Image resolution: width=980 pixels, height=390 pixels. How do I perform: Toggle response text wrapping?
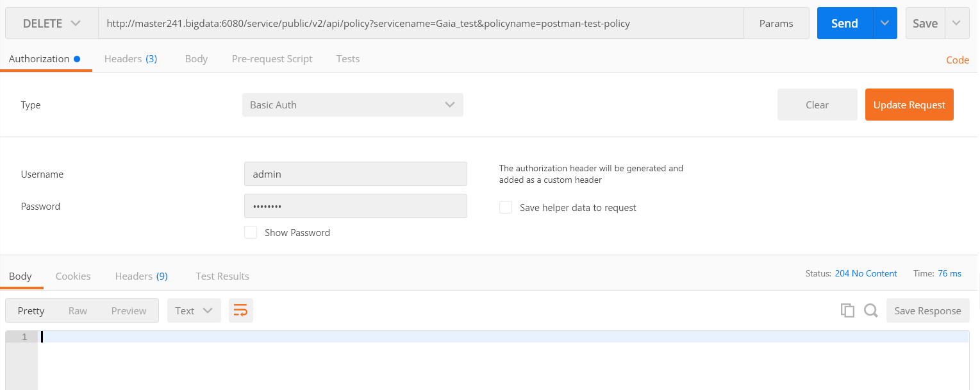click(x=240, y=310)
